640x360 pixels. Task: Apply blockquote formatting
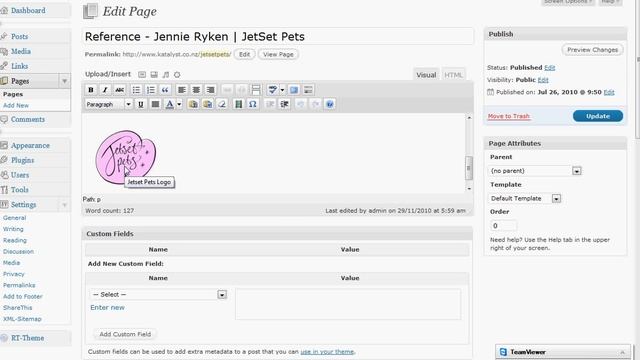[x=165, y=90]
